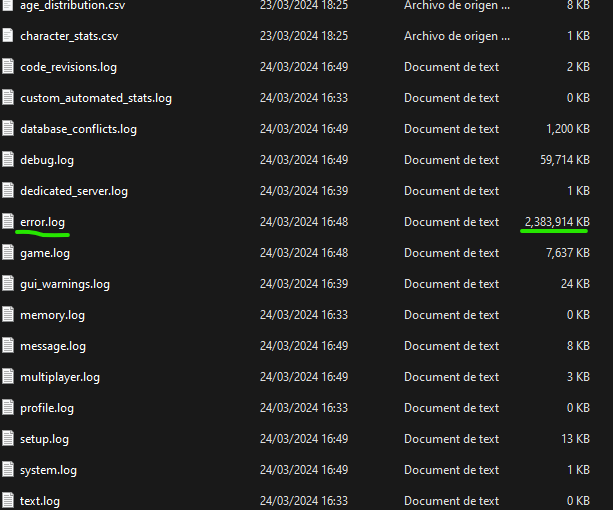Select the 0 KB size of profile.log
613x510 pixels.
click(x=579, y=408)
